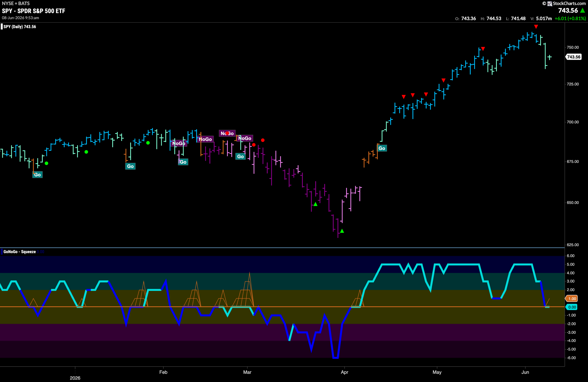Viewport: 588px width, 382px height.
Task: Click the first NoGo label in early February
Action: (179, 143)
